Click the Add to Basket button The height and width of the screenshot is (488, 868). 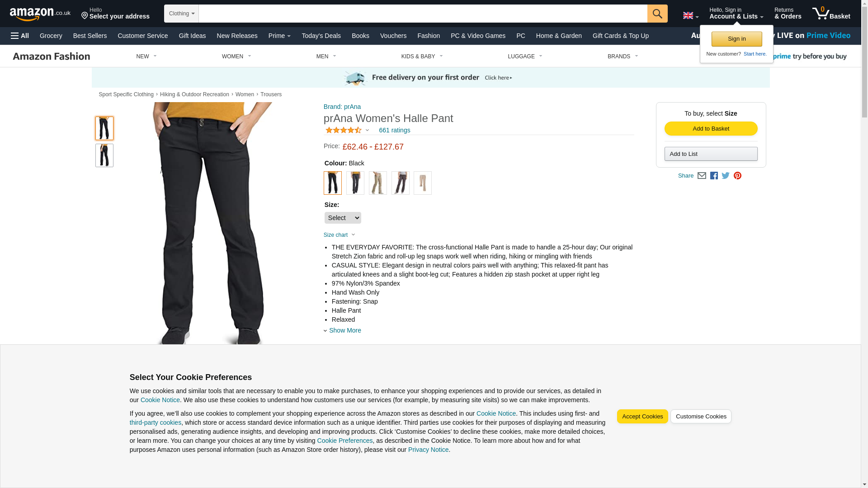(711, 129)
